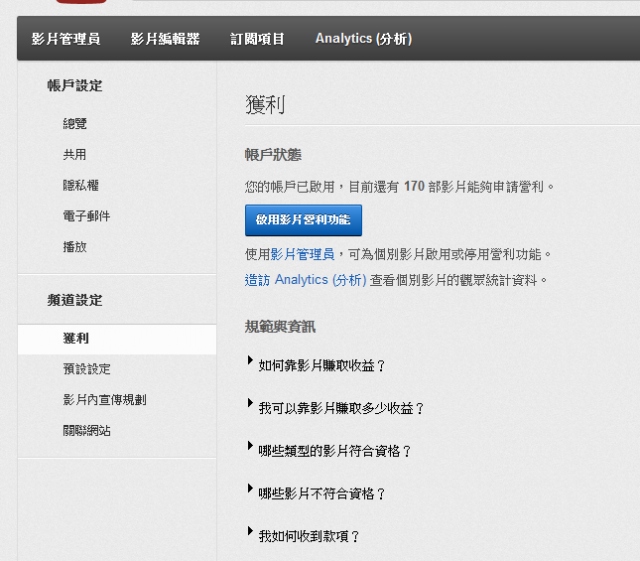Open 電子郵件 settings in sidebar
The image size is (640, 561).
coord(87,216)
